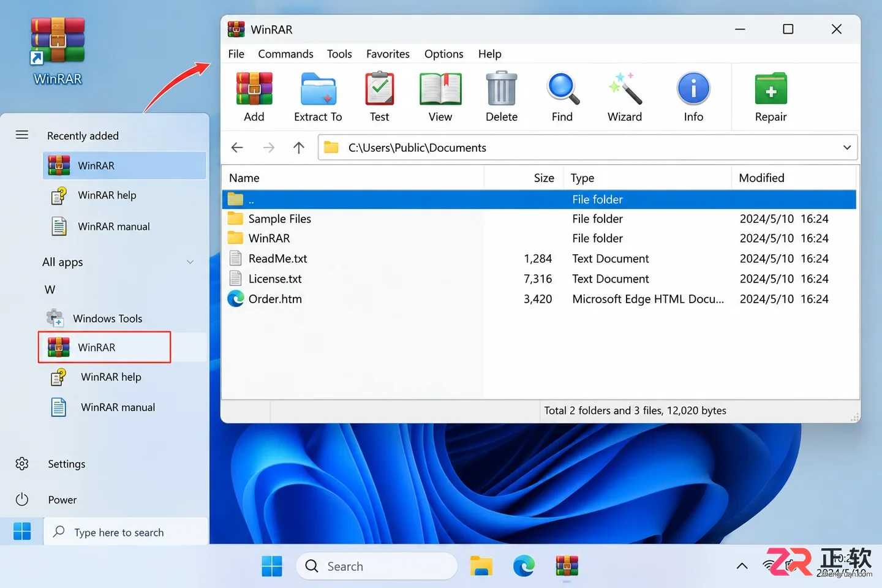Run the Test archive tool
This screenshot has width=882, height=588.
click(x=379, y=89)
